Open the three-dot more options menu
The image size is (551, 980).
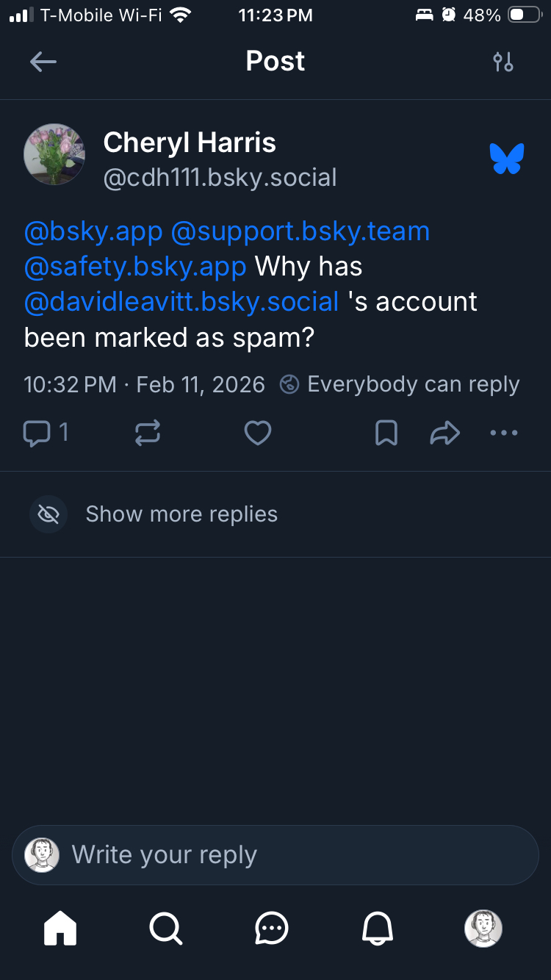pos(504,433)
